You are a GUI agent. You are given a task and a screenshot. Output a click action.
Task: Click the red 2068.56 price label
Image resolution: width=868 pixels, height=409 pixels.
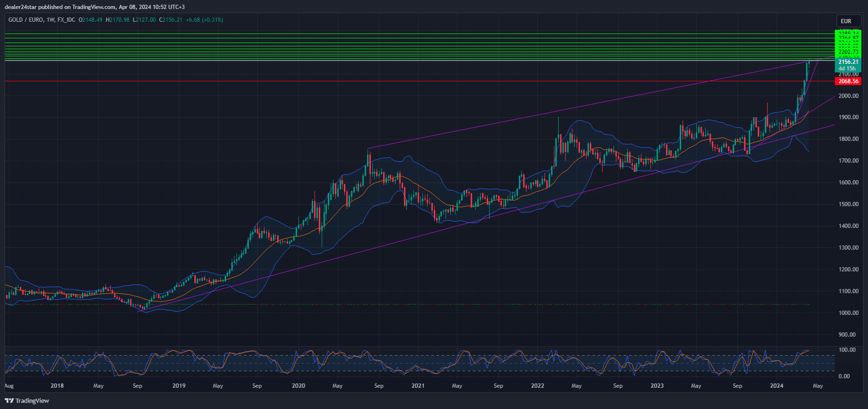848,81
